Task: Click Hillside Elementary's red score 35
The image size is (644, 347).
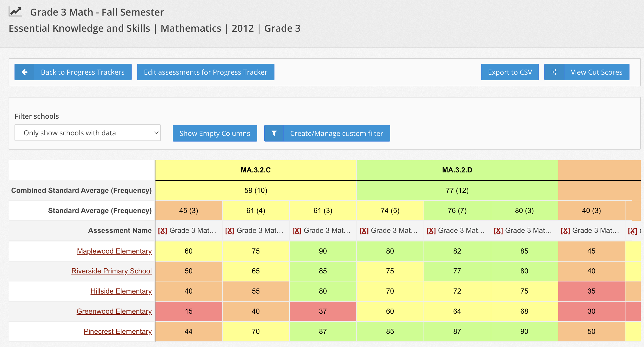Action: point(592,291)
